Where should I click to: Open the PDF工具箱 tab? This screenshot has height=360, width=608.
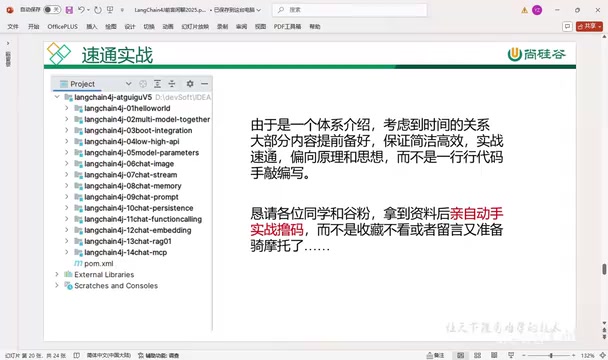pos(287,26)
